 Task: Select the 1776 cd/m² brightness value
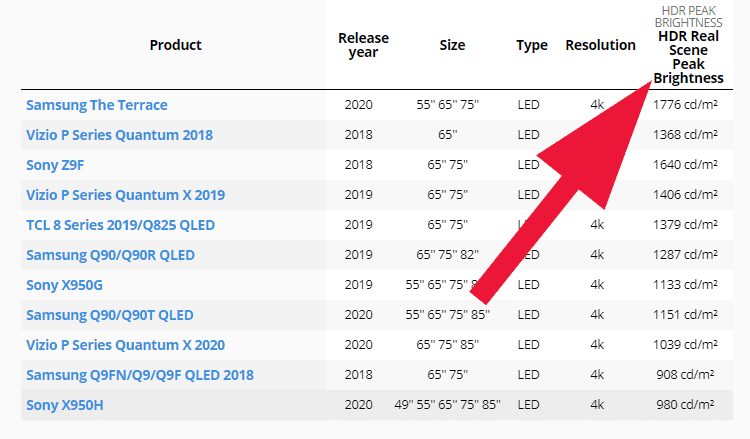(x=685, y=104)
